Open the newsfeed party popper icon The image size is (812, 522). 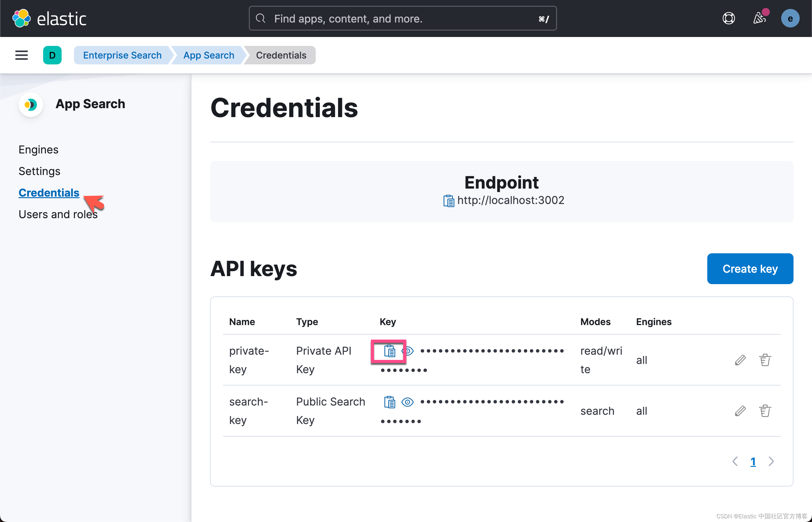760,18
